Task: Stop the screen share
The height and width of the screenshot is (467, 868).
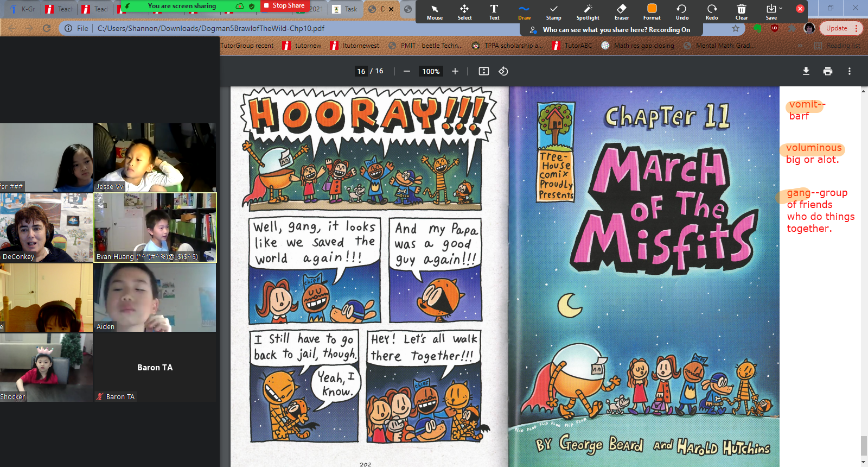Action: (x=285, y=5)
